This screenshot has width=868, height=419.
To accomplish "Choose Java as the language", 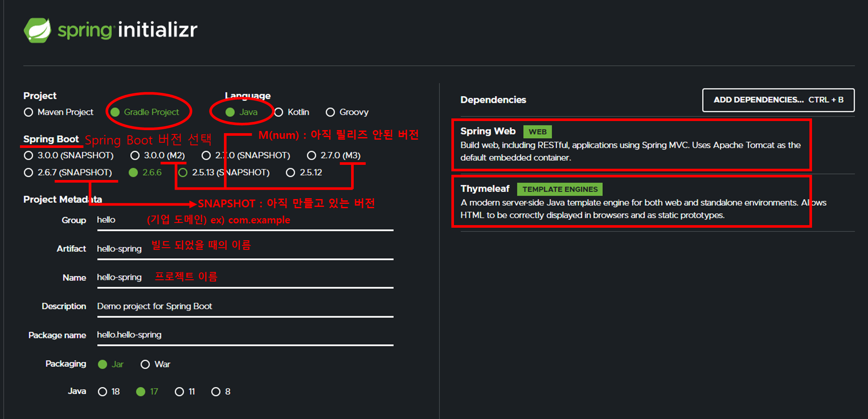I will pyautogui.click(x=242, y=112).
